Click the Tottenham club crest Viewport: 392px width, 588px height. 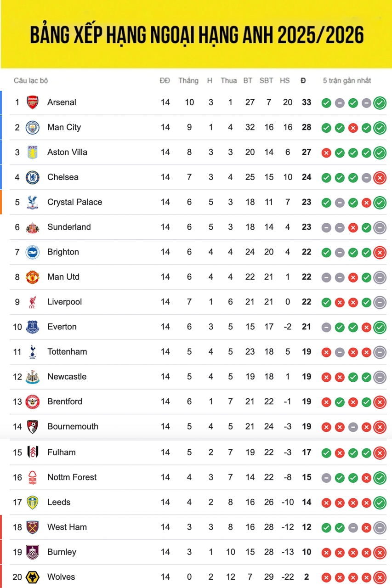32,352
